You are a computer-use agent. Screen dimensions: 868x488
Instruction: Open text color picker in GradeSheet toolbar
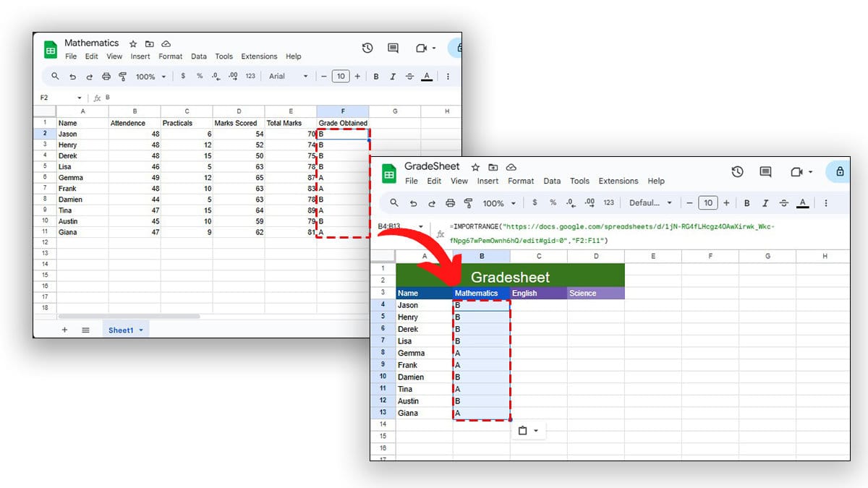(x=802, y=203)
